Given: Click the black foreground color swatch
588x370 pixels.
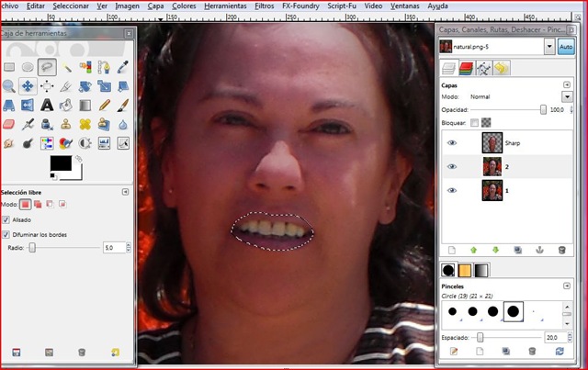Looking at the screenshot, I should pyautogui.click(x=61, y=163).
